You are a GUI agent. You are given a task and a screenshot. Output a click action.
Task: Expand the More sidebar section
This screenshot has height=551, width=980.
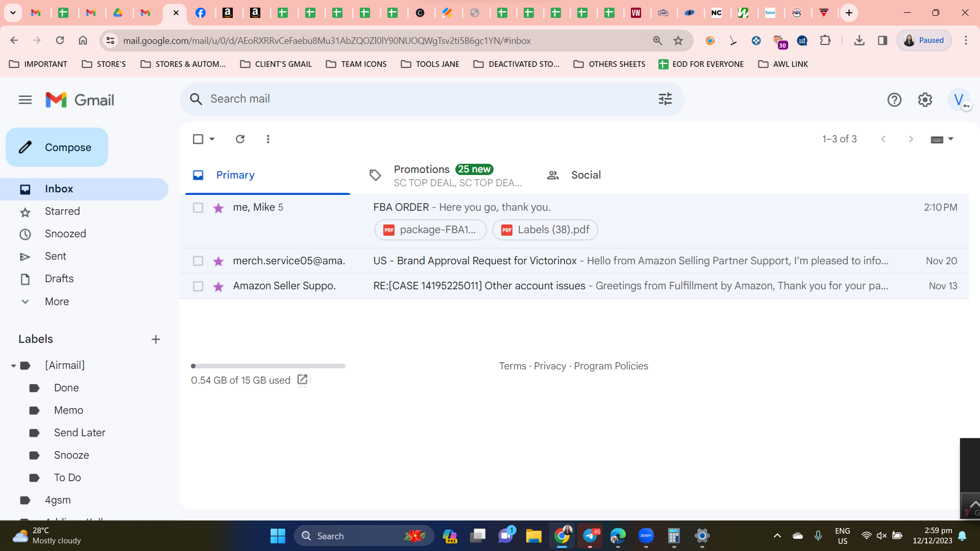57,302
